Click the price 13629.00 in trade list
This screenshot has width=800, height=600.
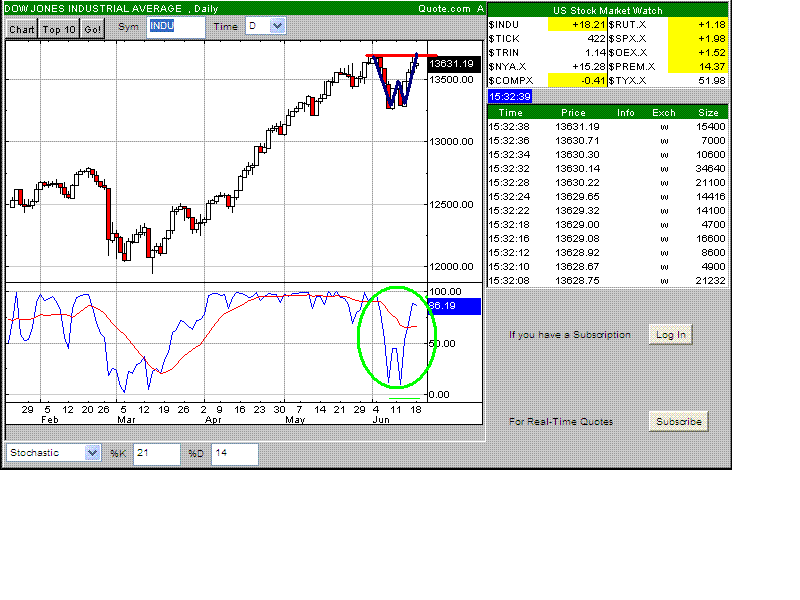click(577, 225)
